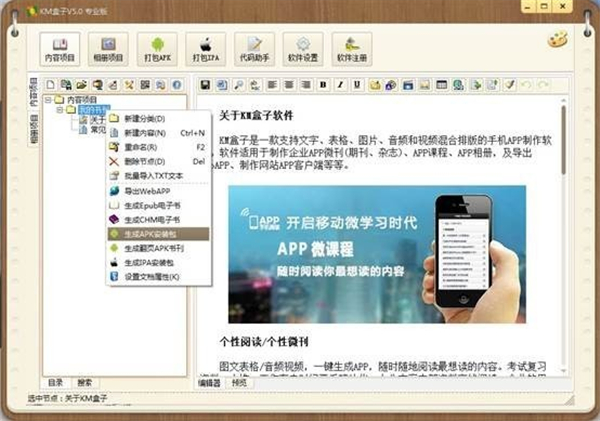The height and width of the screenshot is (421, 600).
Task: Switch to the 预览 preview tab
Action: (239, 382)
